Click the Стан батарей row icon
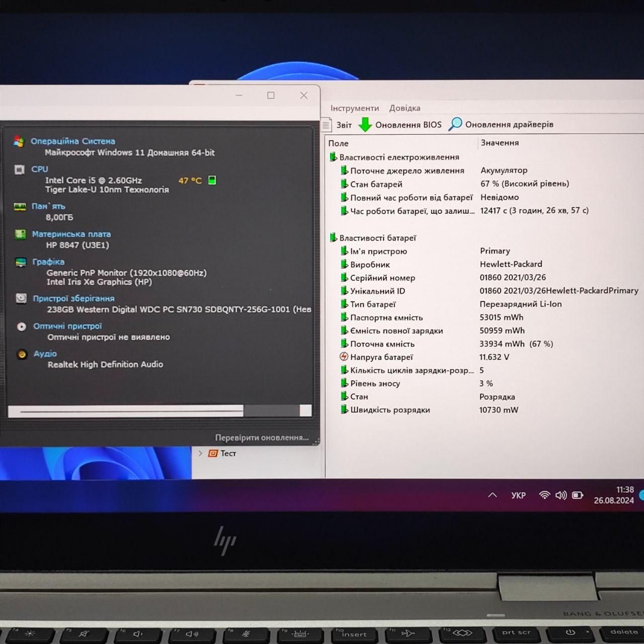644x644 pixels. click(344, 184)
